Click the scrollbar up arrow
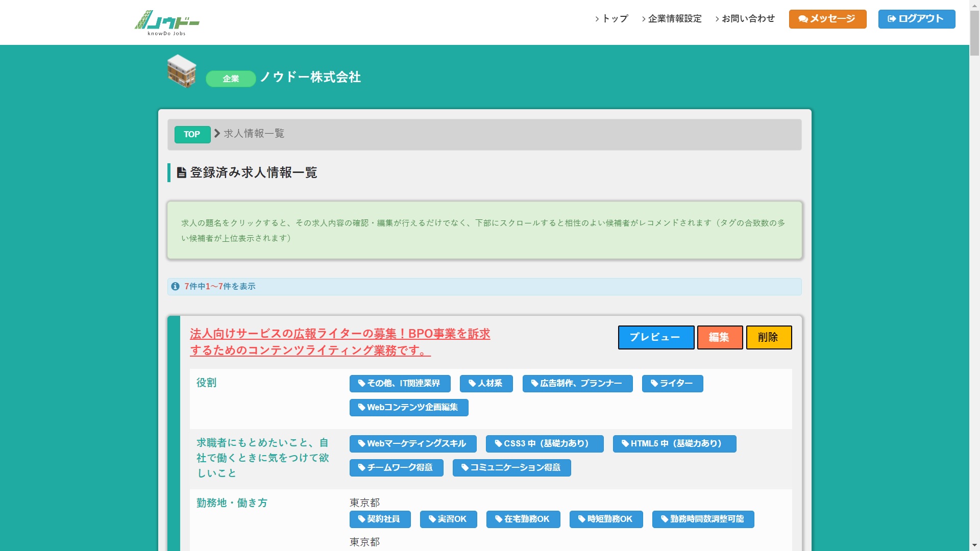 click(974, 5)
